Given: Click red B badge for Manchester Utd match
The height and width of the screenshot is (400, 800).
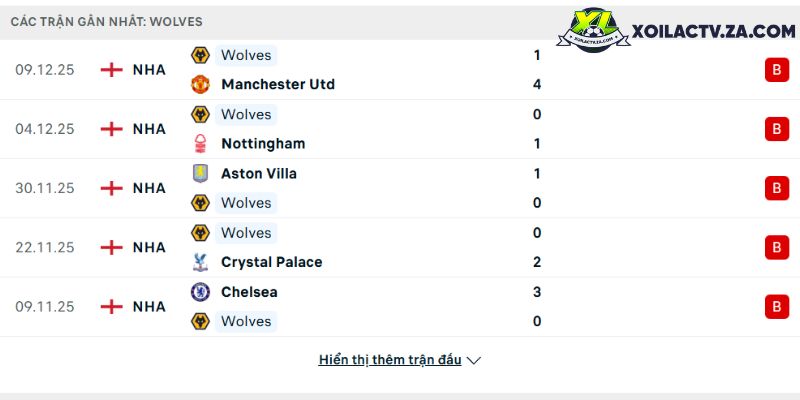Looking at the screenshot, I should (x=777, y=70).
